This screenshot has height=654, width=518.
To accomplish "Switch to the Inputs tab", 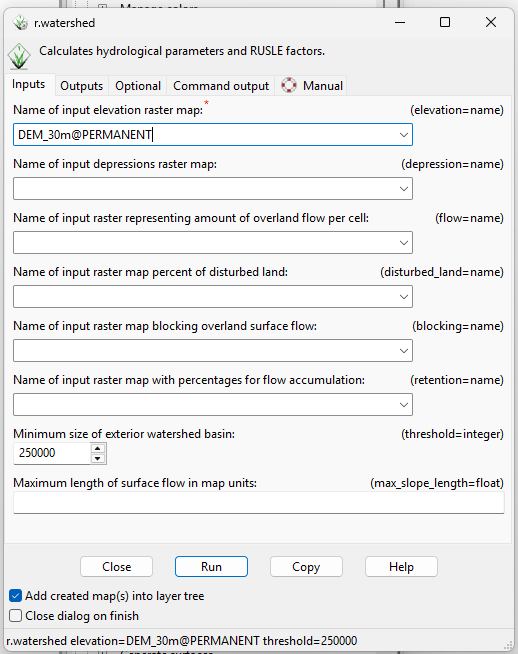I will pyautogui.click(x=29, y=84).
